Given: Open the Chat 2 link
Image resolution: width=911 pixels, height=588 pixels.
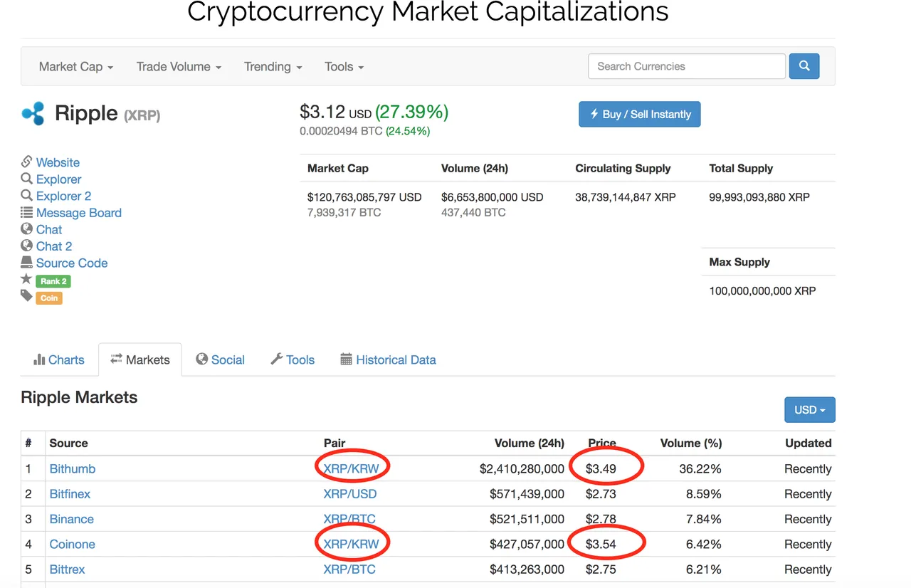Looking at the screenshot, I should (x=54, y=246).
